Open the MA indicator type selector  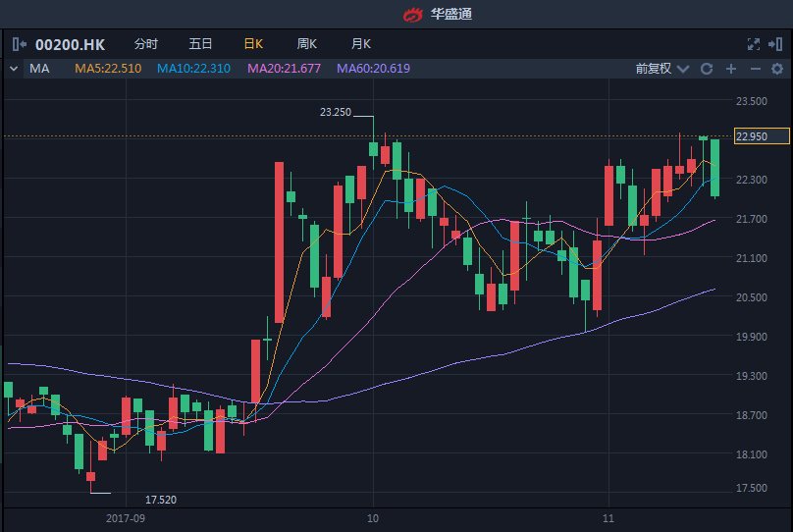(x=39, y=69)
